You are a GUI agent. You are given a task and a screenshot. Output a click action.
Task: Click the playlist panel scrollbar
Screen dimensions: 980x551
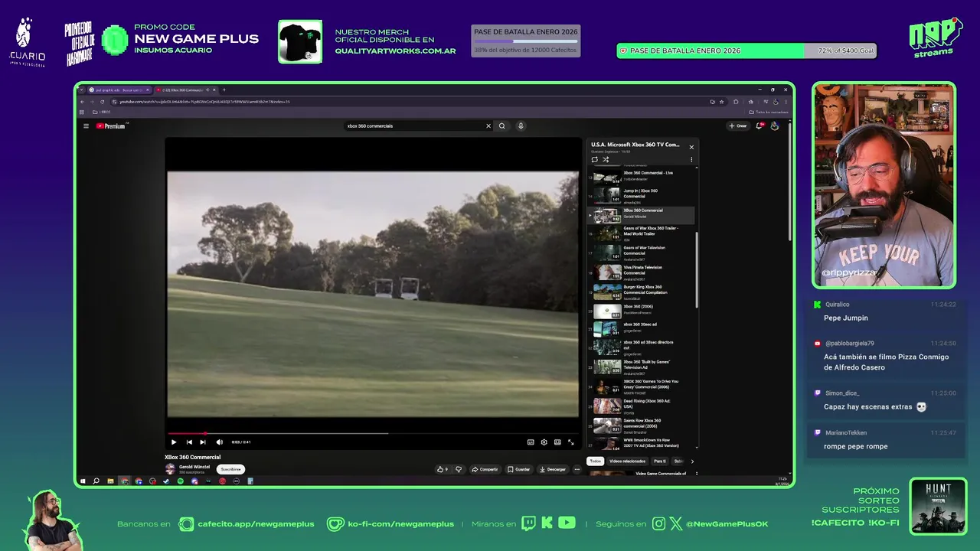(697, 269)
